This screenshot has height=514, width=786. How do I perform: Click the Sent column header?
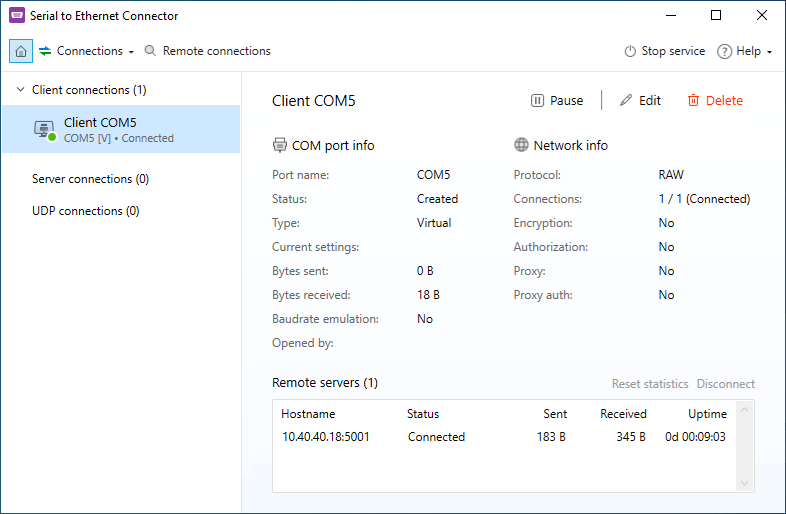click(555, 414)
